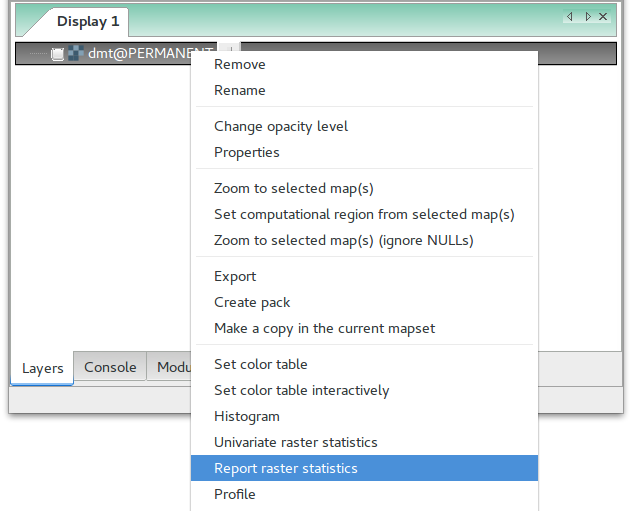The width and height of the screenshot is (631, 511).
Task: Set computational region from selected map(s)
Action: pyautogui.click(x=364, y=214)
